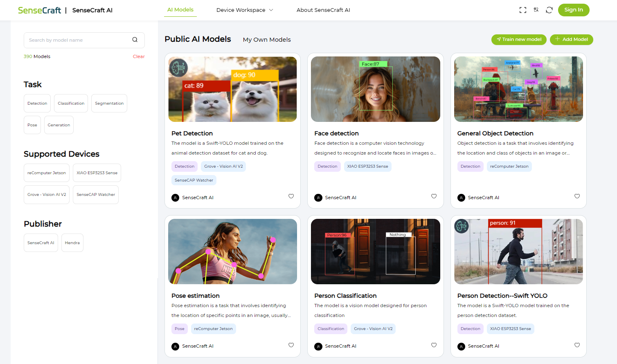Toggle the SenseCraft AI publisher filter
Viewport: 617px width, 364px height.
(x=41, y=243)
